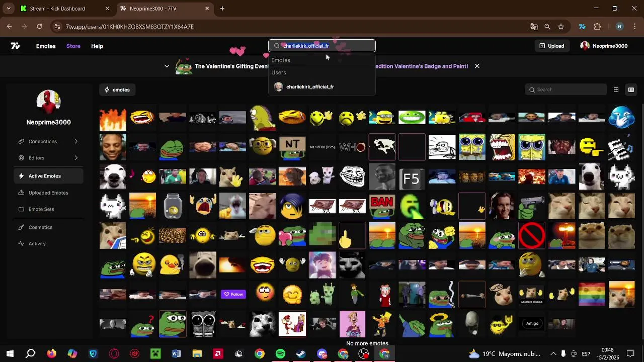Close the Neoprime3000 - 7TV tab
Screen dimensions: 644x362
click(207, 9)
